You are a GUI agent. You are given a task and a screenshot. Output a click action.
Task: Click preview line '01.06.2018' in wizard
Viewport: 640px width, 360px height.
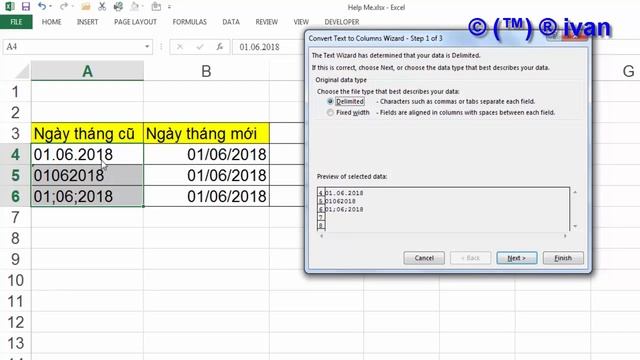click(344, 193)
